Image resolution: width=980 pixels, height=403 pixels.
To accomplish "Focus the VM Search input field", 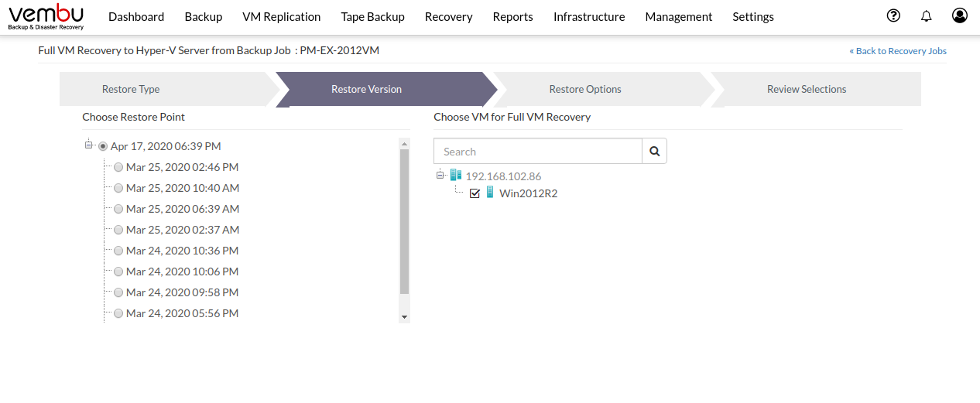I will coord(538,152).
